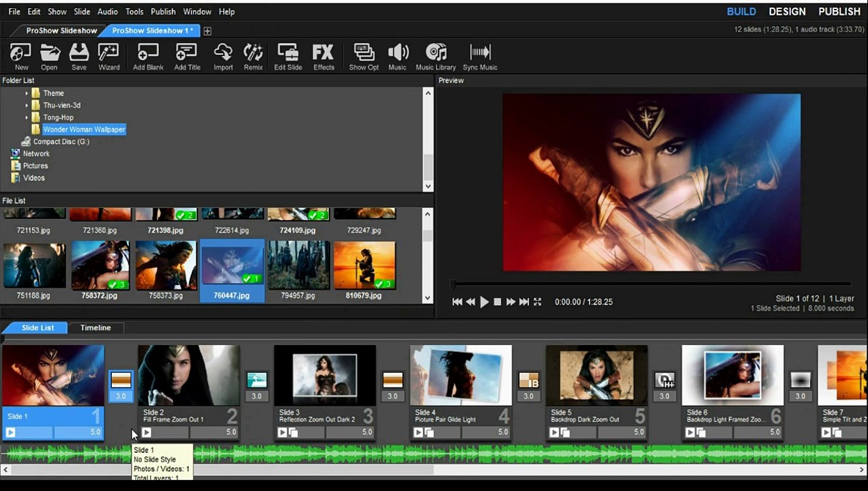
Task: Select the 794957.jpg thumbnail
Action: click(298, 271)
